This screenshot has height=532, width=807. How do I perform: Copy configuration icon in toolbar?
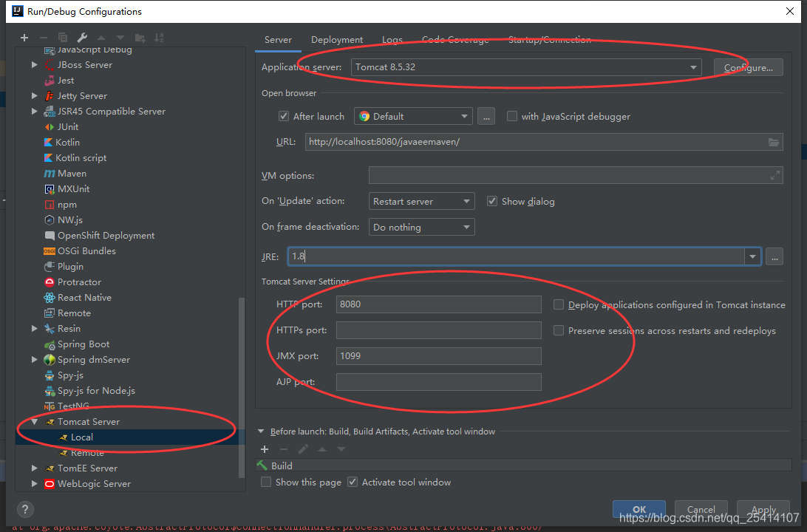[63, 38]
